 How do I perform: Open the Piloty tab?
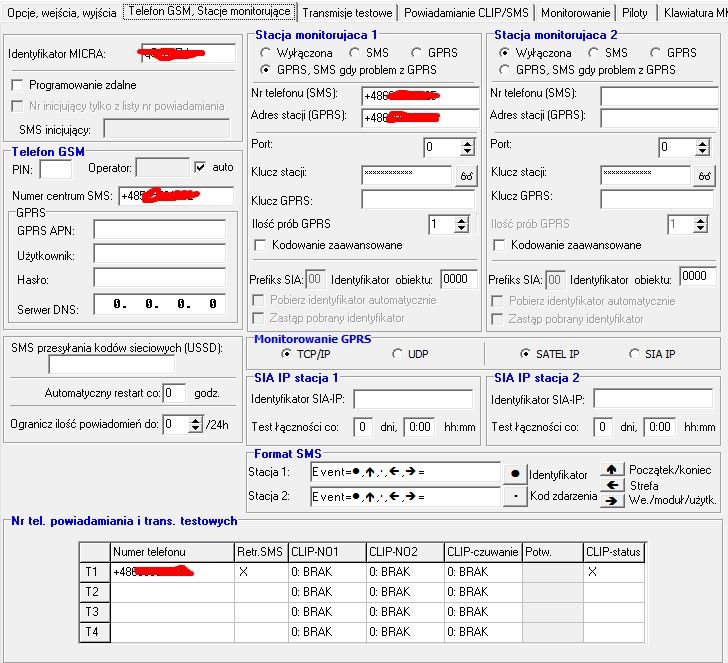635,13
